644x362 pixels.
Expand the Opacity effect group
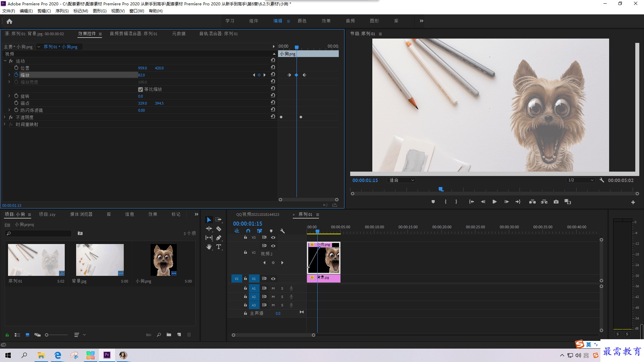5,117
